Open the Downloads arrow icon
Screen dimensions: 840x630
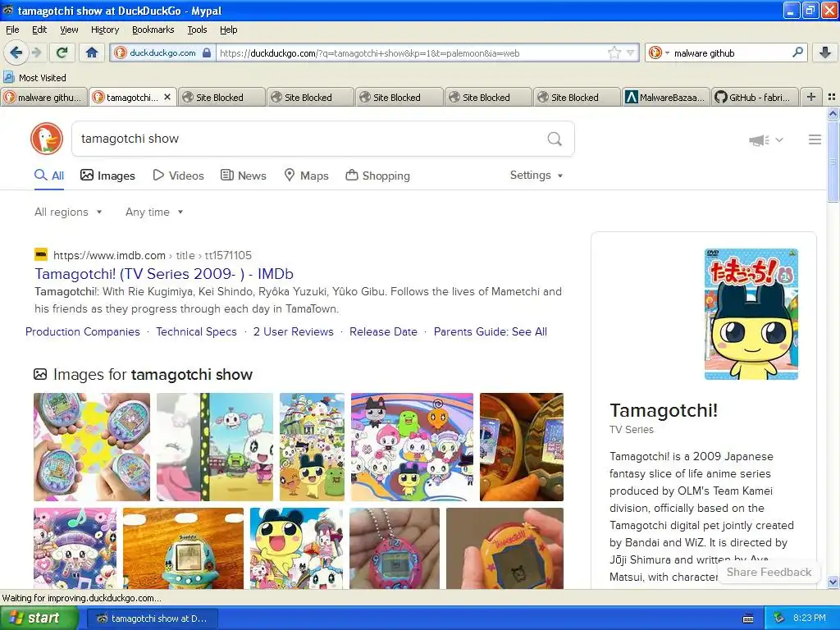point(825,52)
